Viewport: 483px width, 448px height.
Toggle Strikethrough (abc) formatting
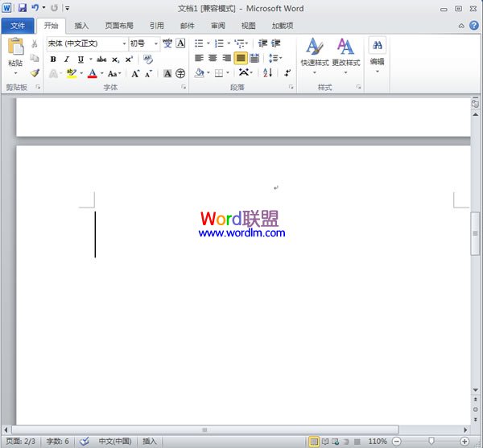click(x=101, y=59)
